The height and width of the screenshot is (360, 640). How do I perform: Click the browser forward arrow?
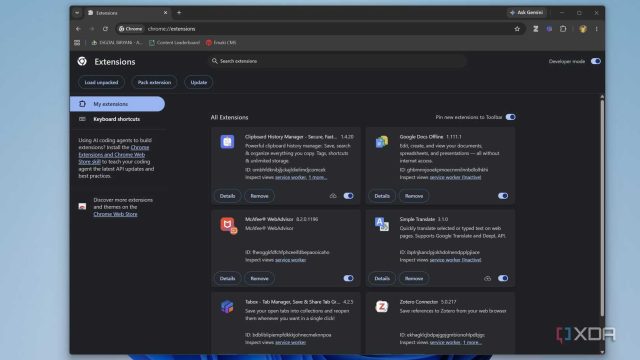point(92,29)
